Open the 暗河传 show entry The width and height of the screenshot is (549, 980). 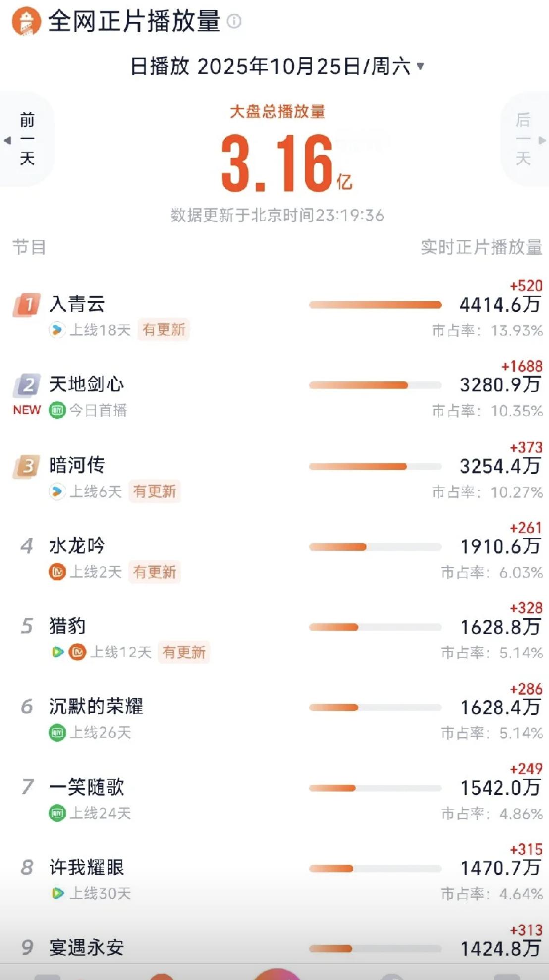(x=77, y=466)
